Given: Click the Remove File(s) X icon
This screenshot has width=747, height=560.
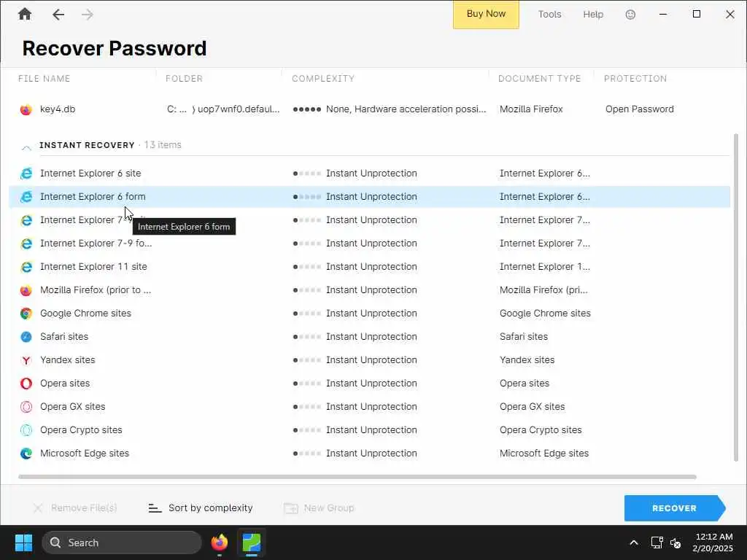Looking at the screenshot, I should (38, 508).
